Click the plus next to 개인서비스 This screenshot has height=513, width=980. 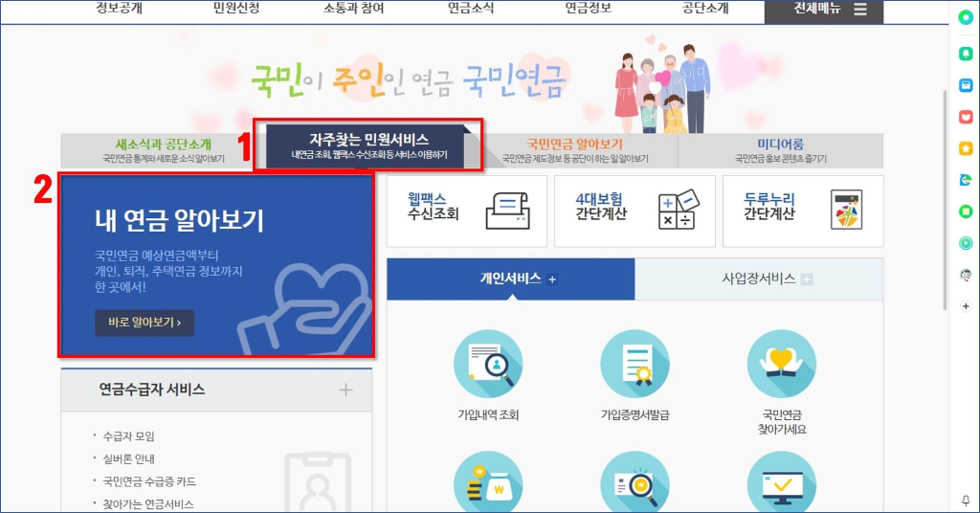click(x=552, y=279)
